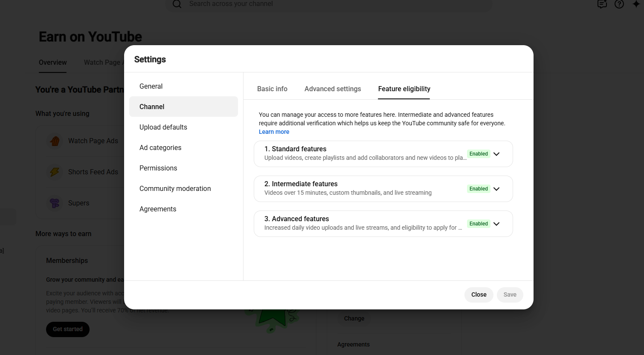
Task: Click the Save button in Settings
Action: pyautogui.click(x=510, y=294)
